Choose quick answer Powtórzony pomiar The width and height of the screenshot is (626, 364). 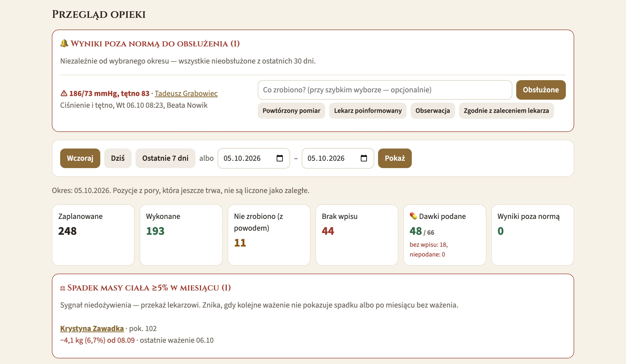tap(291, 111)
